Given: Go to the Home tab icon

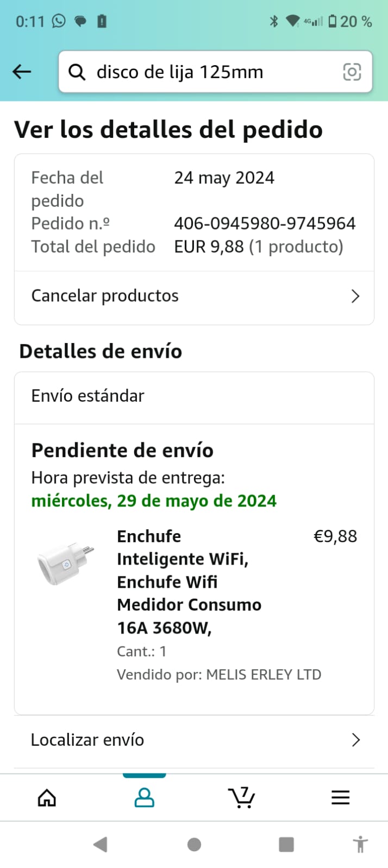Looking at the screenshot, I should 47,797.
